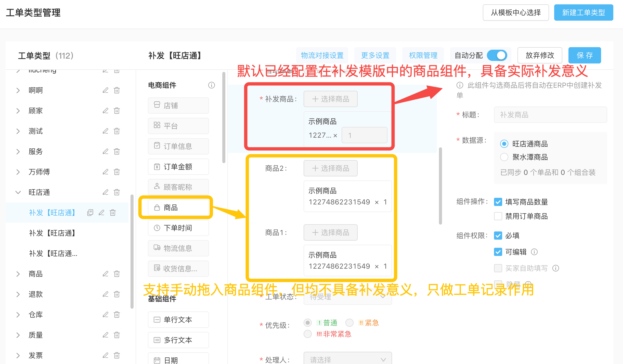Screen dimensions: 623x364
Task: Click 选择商品 button for 商品2
Action: pyautogui.click(x=331, y=168)
